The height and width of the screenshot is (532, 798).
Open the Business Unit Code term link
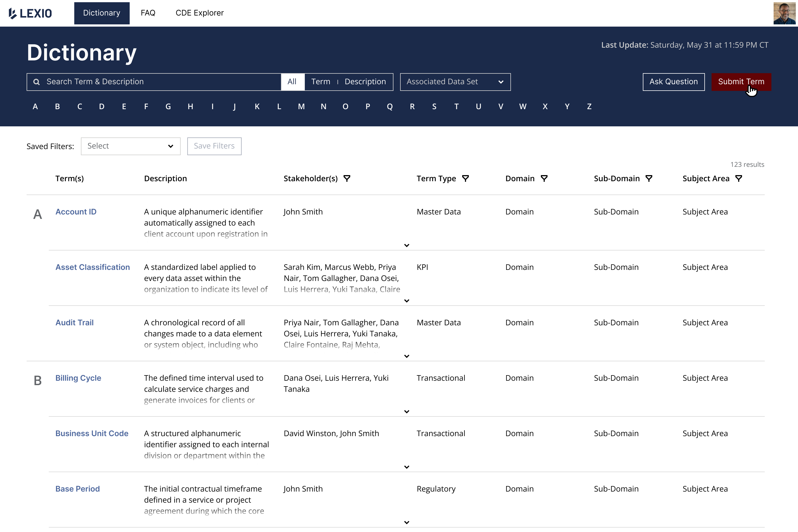tap(92, 433)
